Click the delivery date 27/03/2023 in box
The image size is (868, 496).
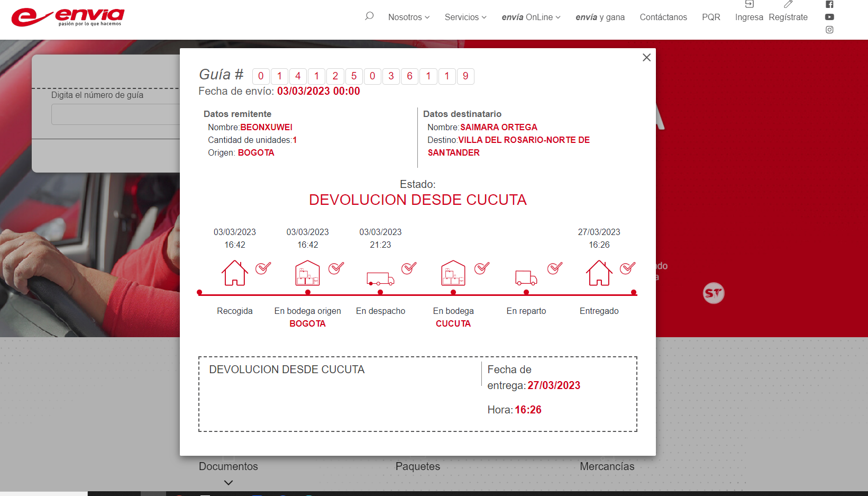554,385
